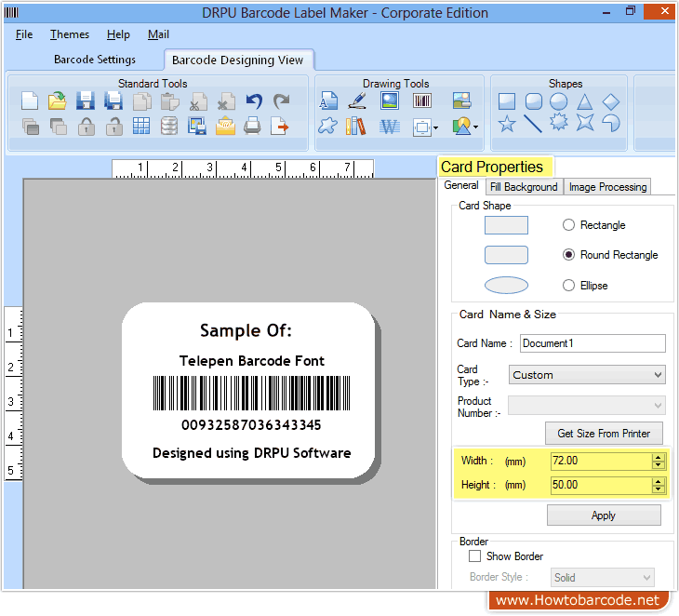Open the Product Number dropdown
The width and height of the screenshot is (679, 616).
(587, 406)
